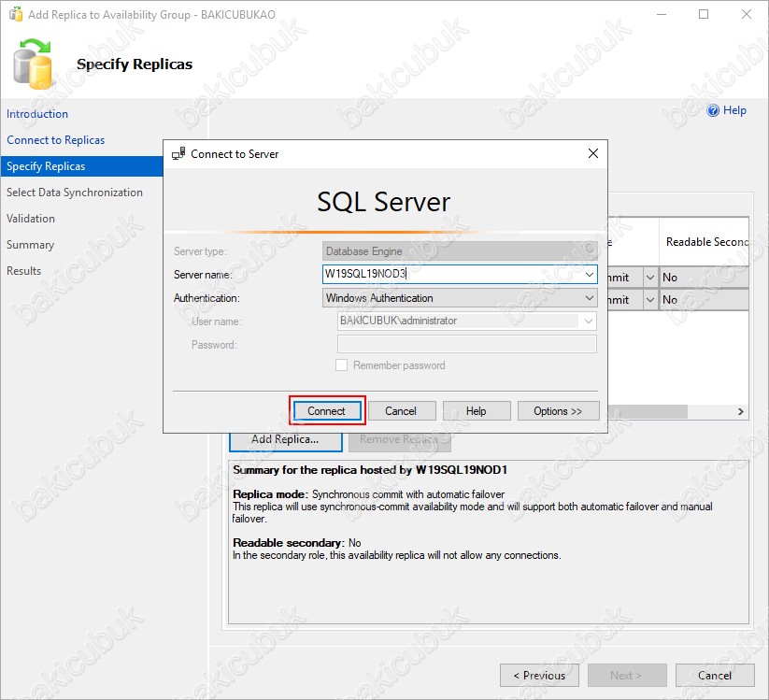
Task: Click the replica grid horizontal scrollbar thumb
Action: [648, 411]
